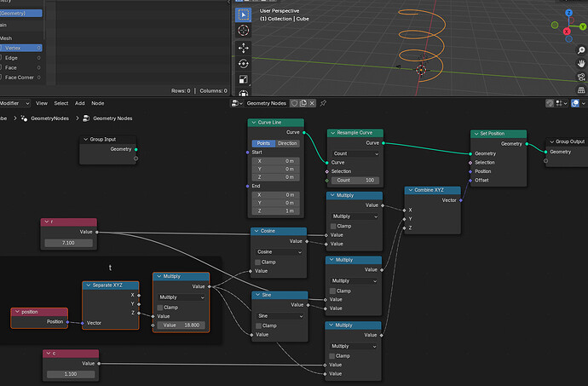Select the Vertex domain row
This screenshot has height=386, width=588.
coord(21,48)
